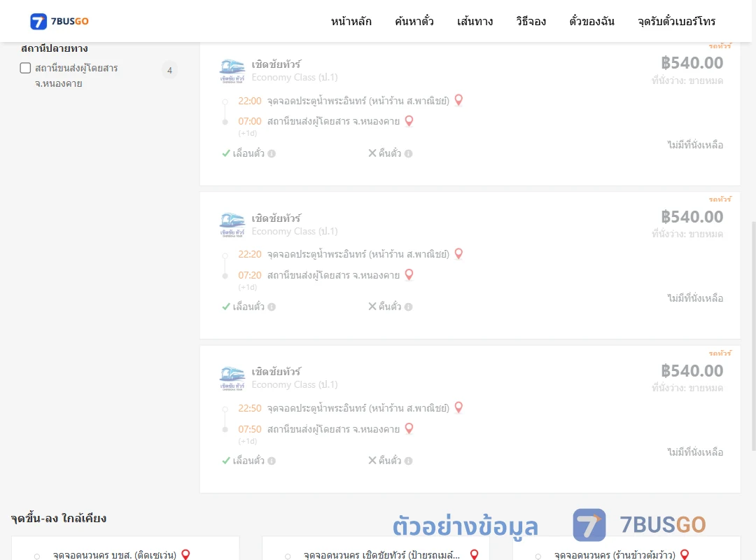Select ฿540.00 price on the 22:00 trip
This screenshot has height=560, width=756.
(x=692, y=63)
